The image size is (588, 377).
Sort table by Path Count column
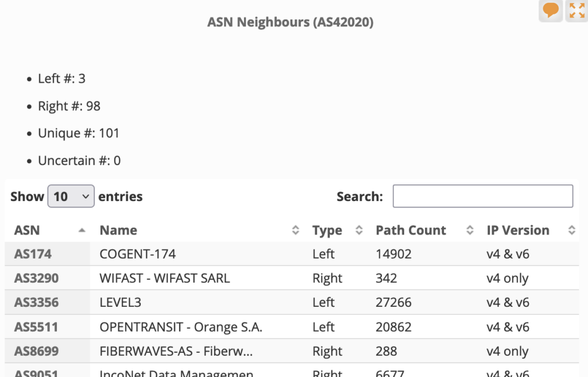411,230
